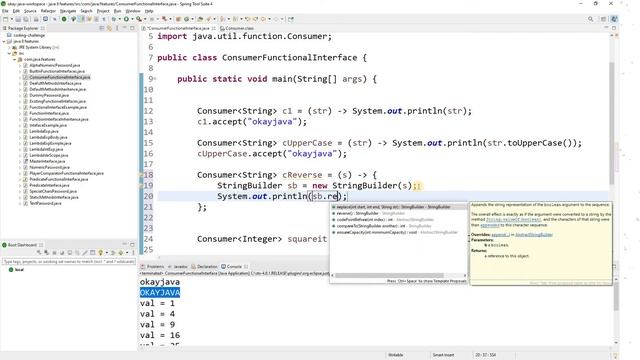Viewport: 640px width, 360px height.
Task: Choose the ensureCapacity(int minimumCapacity) proposal
Action: 398,232
